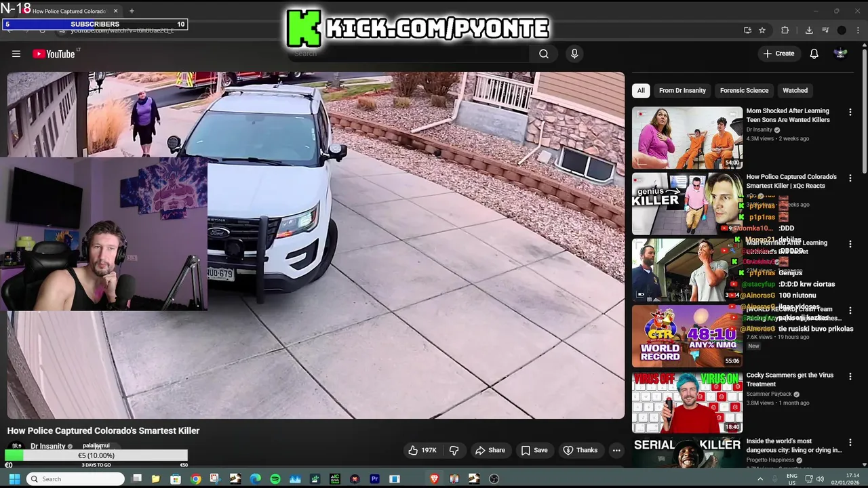Open the YouTube guide hamburger menu
Screen dimensions: 868x488
tap(16, 54)
